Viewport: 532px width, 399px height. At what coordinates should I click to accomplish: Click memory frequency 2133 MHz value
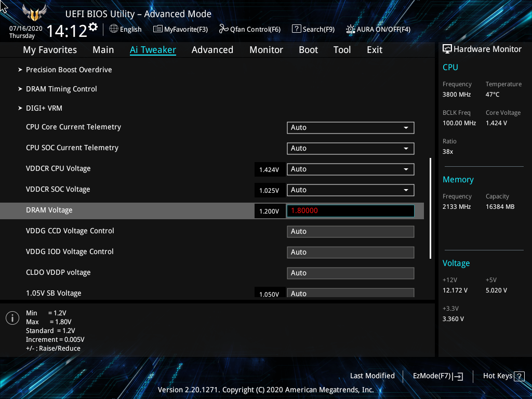[457, 207]
